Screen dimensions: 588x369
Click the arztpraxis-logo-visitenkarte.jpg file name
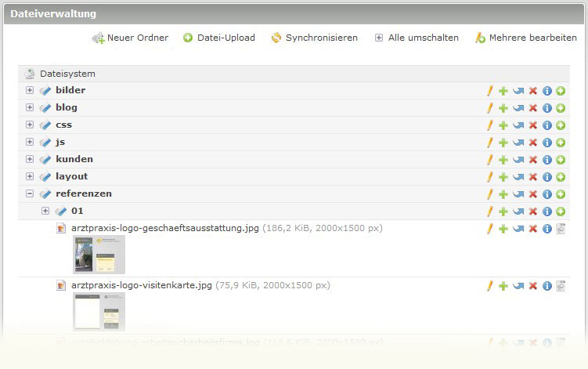tap(142, 285)
